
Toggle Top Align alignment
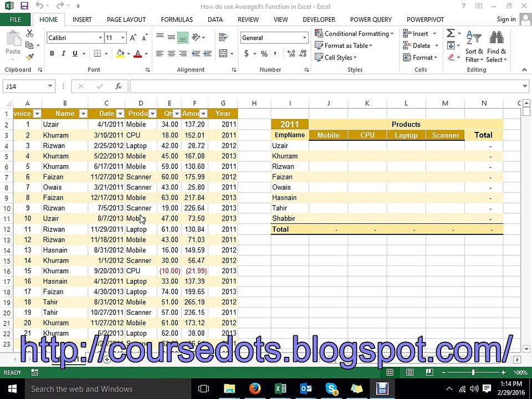[x=160, y=37]
